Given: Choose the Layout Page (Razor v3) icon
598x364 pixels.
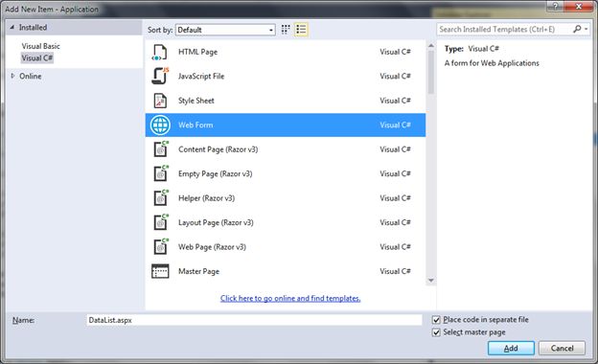Looking at the screenshot, I should click(161, 222).
